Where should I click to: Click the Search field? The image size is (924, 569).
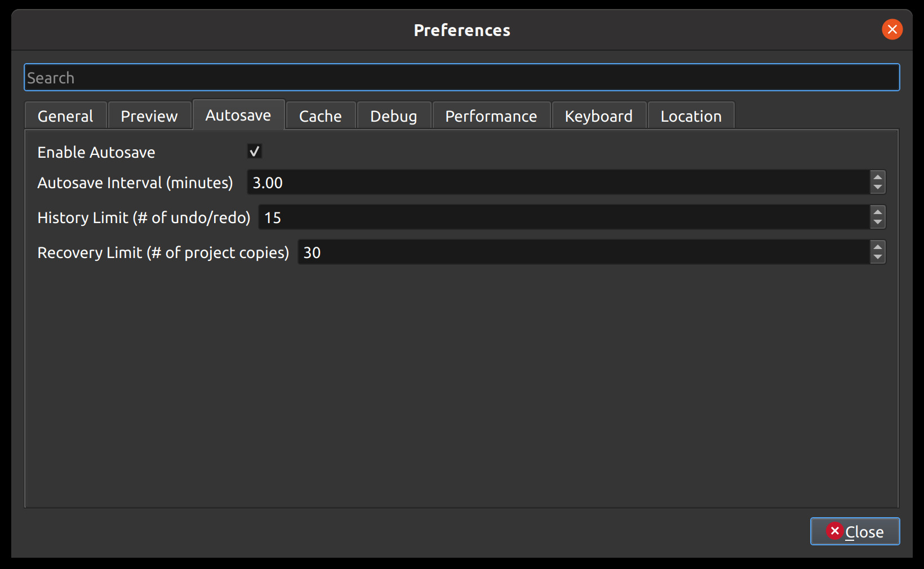[x=461, y=77]
